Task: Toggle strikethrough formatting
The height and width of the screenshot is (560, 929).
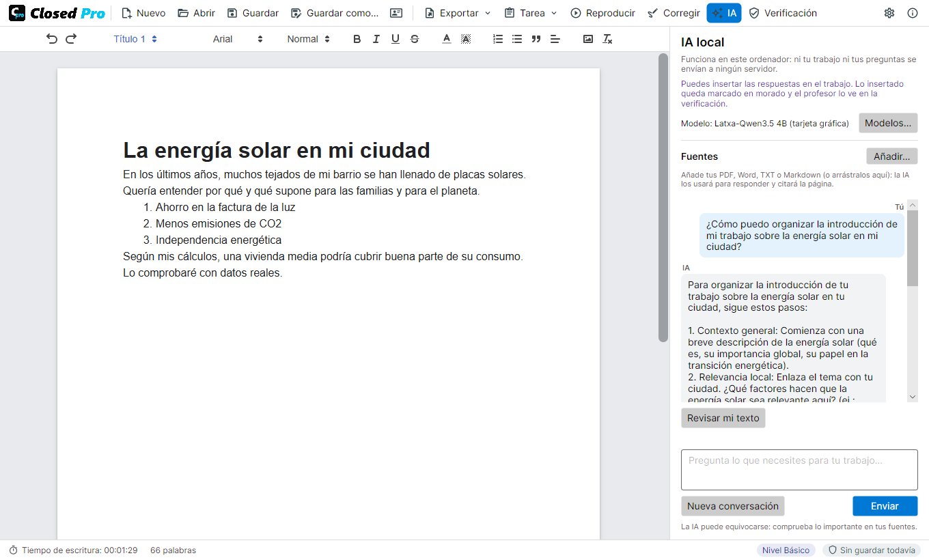Action: click(415, 39)
